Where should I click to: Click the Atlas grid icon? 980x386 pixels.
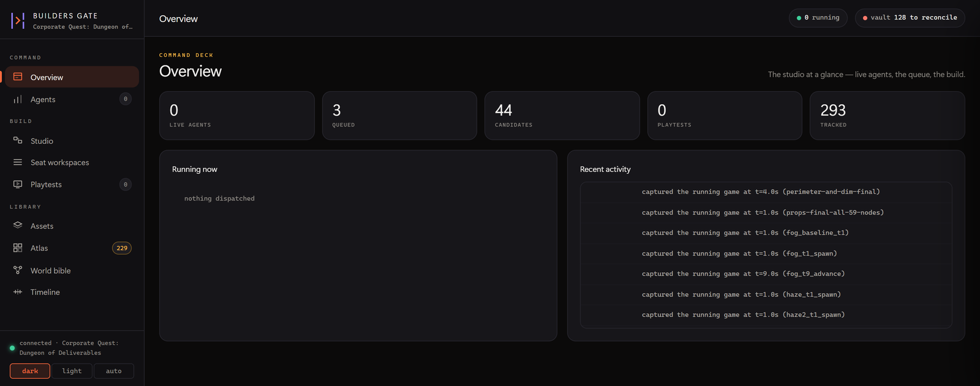[18, 248]
